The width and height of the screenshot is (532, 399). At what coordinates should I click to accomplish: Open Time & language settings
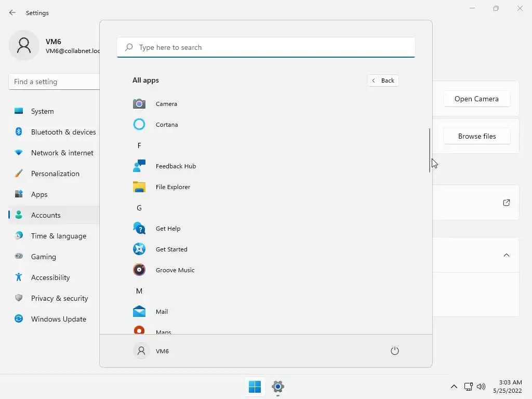click(x=54, y=236)
